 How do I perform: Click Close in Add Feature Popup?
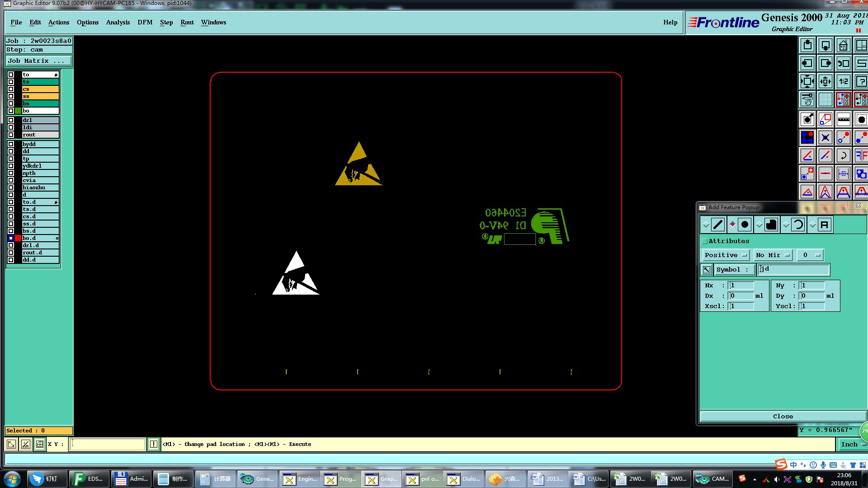tap(783, 416)
